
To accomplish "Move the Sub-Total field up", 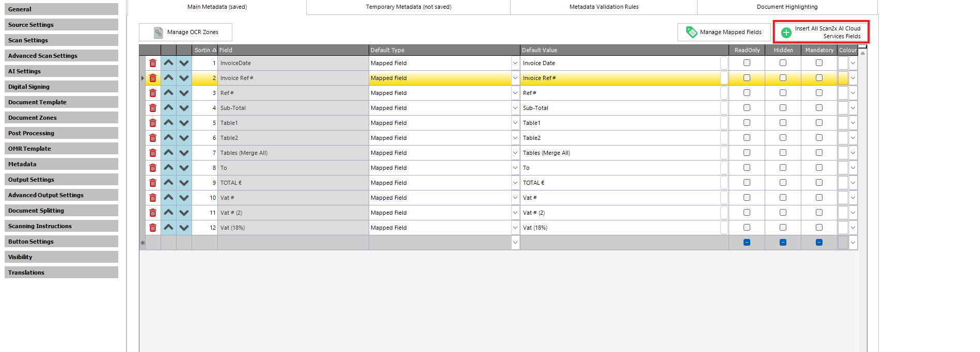I will [x=168, y=108].
